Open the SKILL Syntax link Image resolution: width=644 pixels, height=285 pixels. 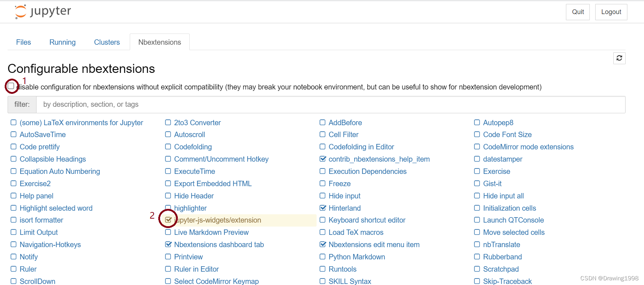click(x=350, y=281)
